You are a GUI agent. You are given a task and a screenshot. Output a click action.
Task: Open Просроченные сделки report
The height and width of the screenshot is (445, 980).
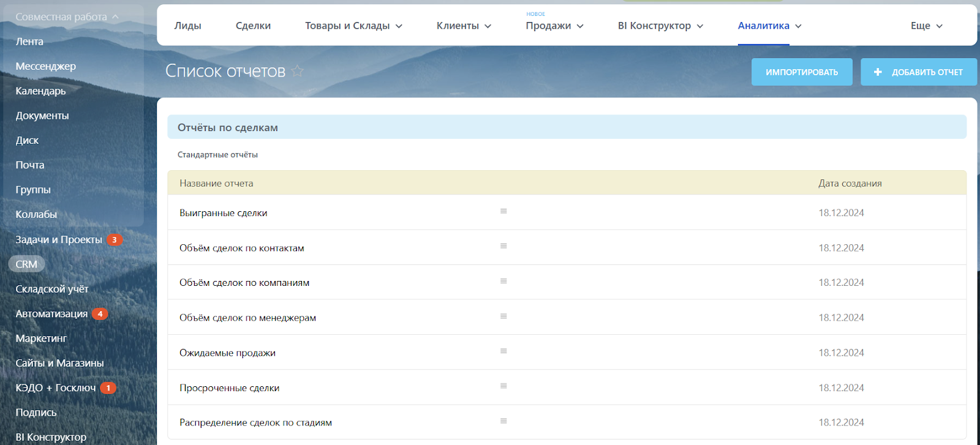point(229,388)
